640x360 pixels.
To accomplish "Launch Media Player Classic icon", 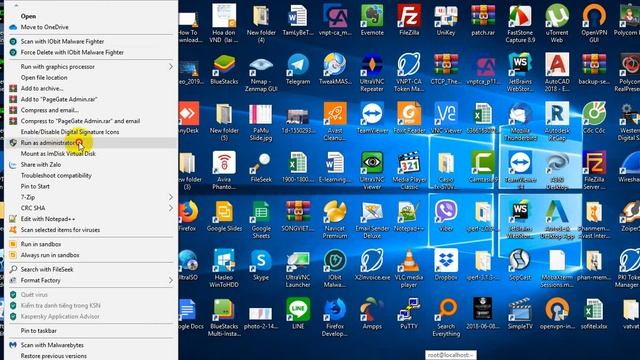I will [409, 171].
